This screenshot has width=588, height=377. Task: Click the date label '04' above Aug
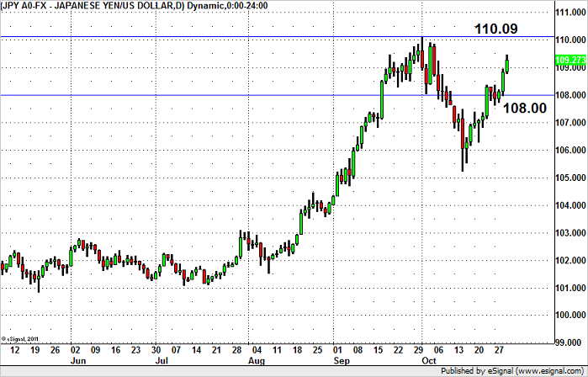point(257,350)
